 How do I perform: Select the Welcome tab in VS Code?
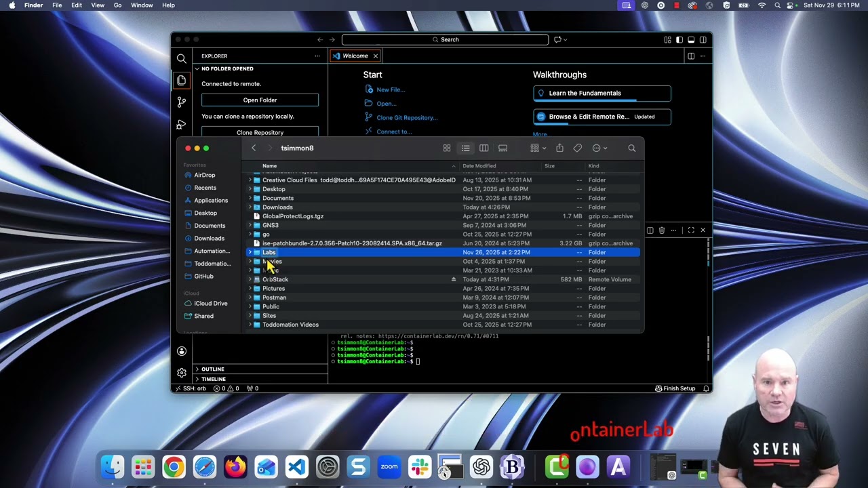(355, 56)
